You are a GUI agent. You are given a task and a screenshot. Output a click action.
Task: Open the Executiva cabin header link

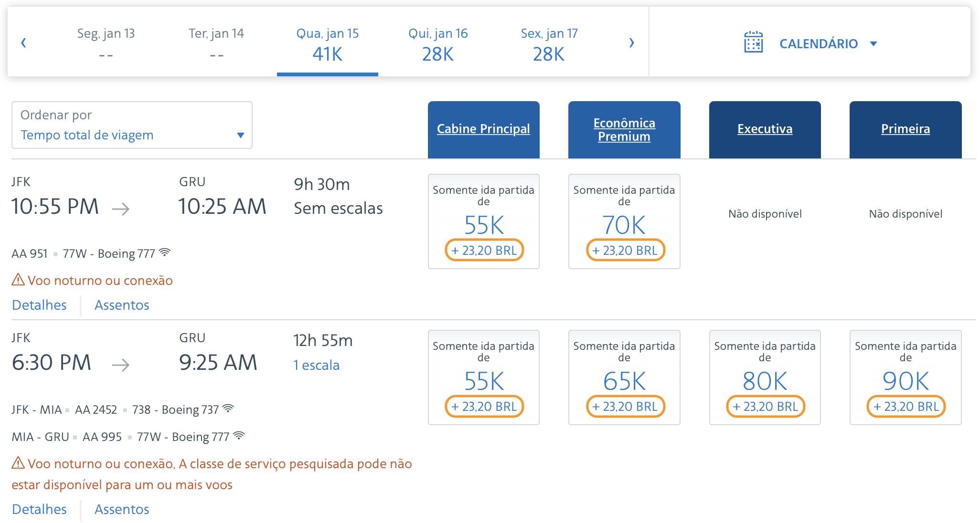point(765,129)
